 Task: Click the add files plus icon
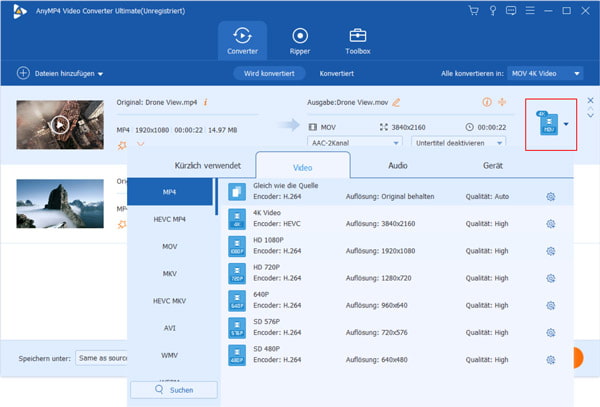[x=23, y=73]
